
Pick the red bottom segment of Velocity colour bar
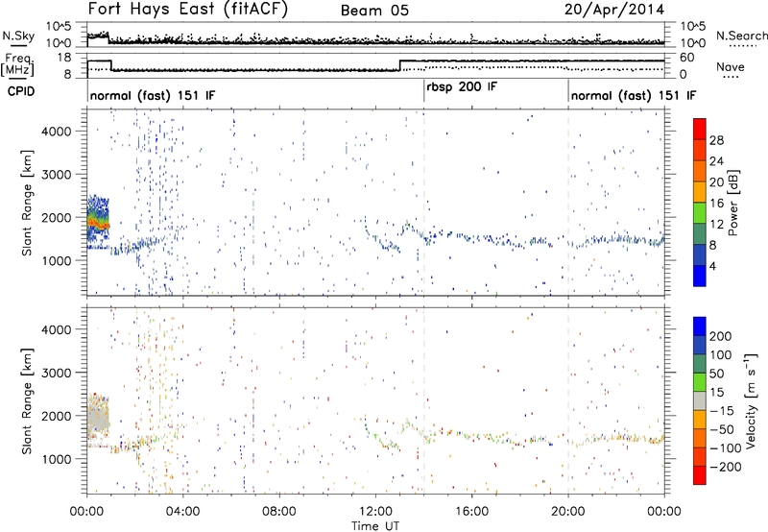point(700,475)
